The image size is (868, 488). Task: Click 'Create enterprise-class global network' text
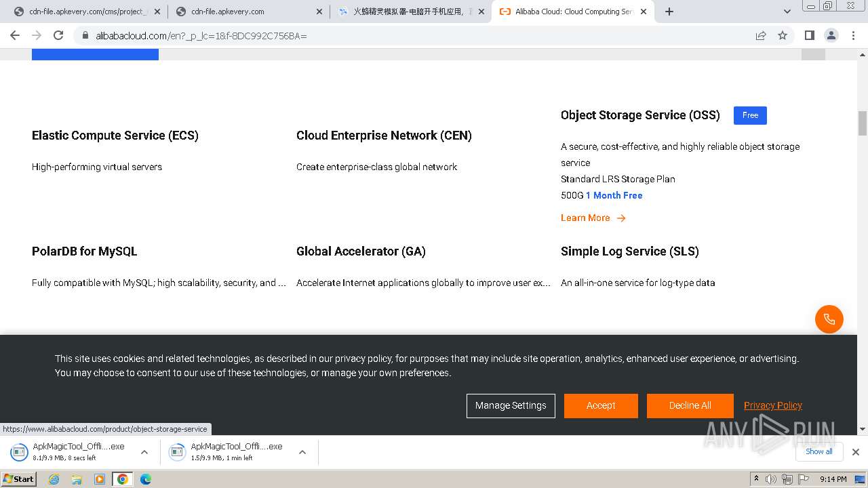tap(377, 167)
